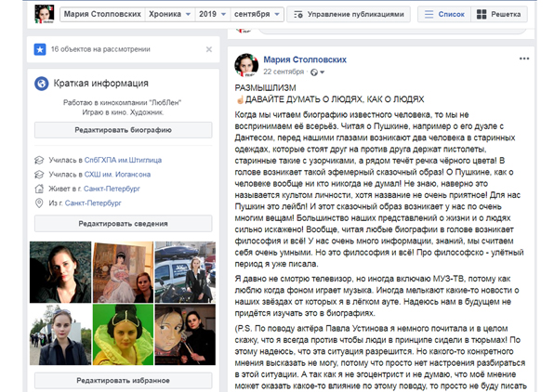
Task: Open the Мария Столповских post author link
Action: [x=305, y=59]
